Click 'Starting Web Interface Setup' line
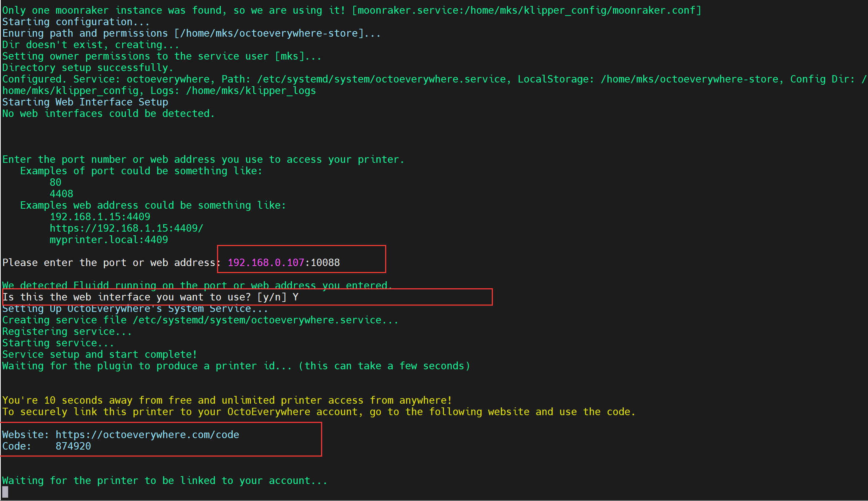This screenshot has height=501, width=868. pyautogui.click(x=85, y=102)
